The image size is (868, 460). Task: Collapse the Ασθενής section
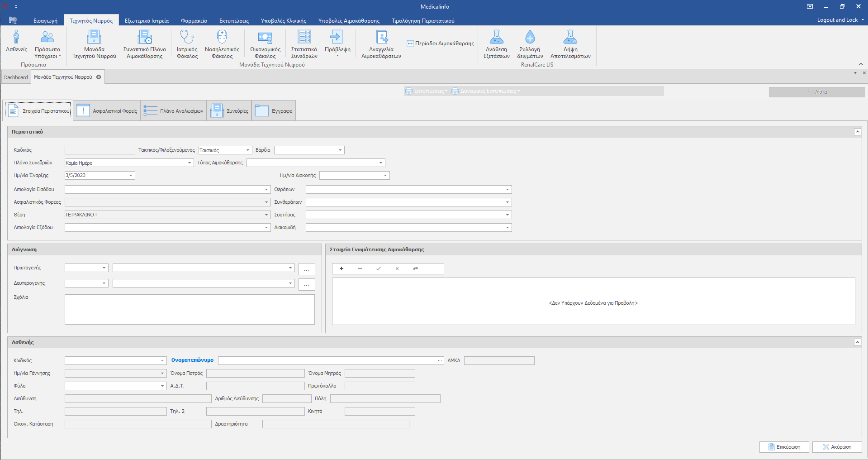click(x=857, y=342)
